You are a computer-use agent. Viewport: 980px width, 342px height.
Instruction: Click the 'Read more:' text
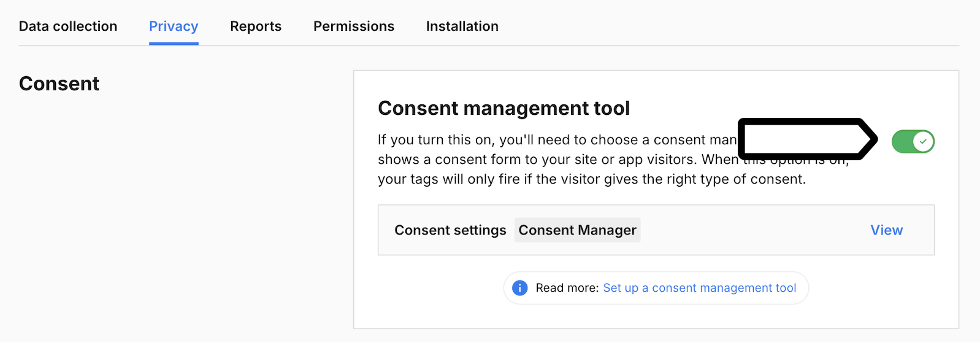pyautogui.click(x=567, y=288)
